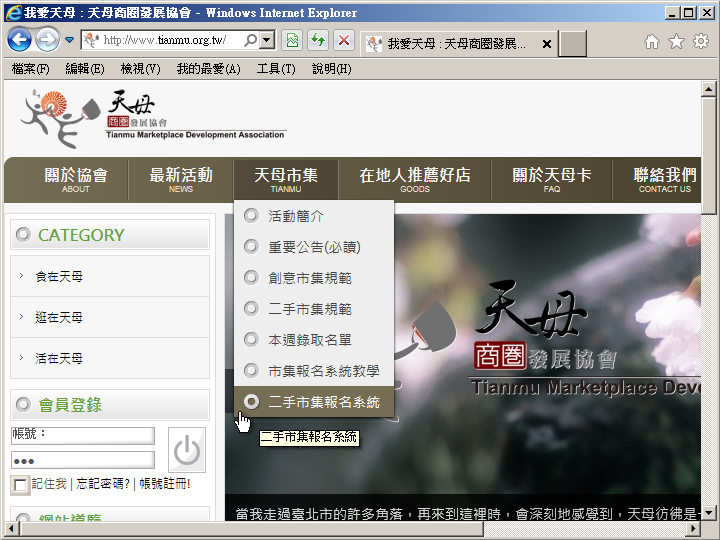The height and width of the screenshot is (540, 720).
Task: Open the Home page icon
Action: pyautogui.click(x=652, y=42)
